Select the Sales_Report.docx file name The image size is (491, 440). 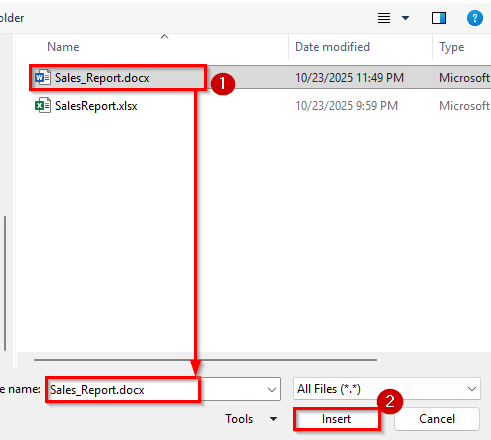pyautogui.click(x=102, y=78)
